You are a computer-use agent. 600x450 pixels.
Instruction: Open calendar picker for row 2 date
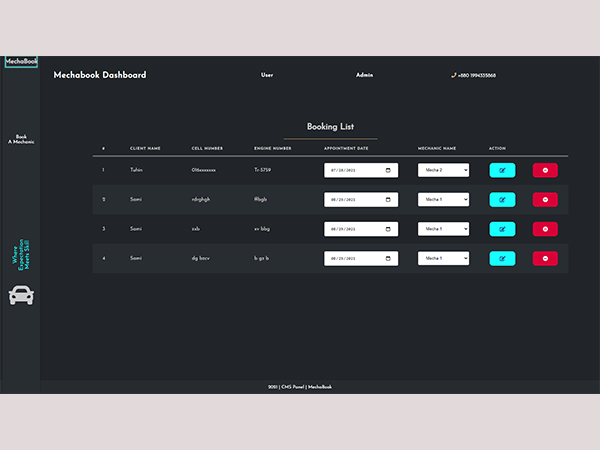click(x=388, y=200)
